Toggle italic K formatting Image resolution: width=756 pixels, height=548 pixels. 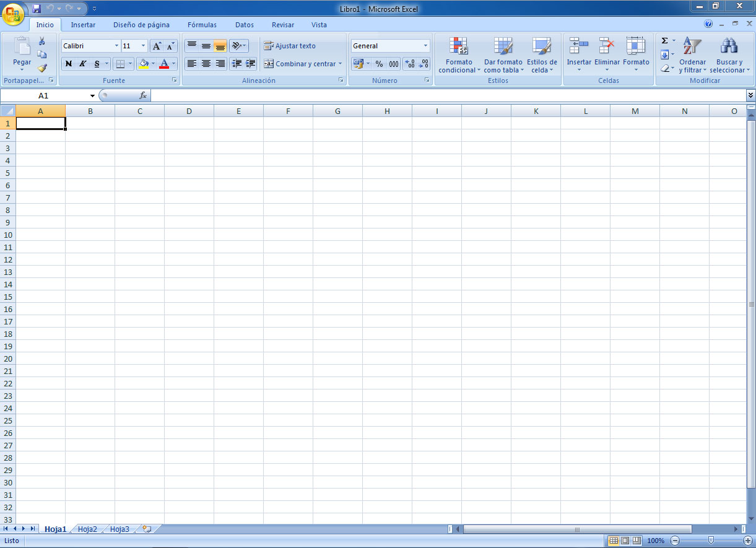(82, 64)
